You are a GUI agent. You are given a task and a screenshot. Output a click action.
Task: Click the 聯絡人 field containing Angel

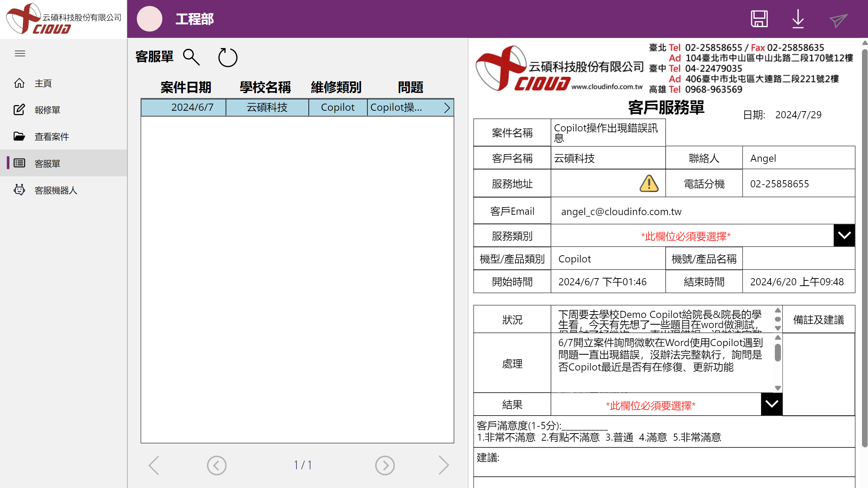click(x=799, y=158)
